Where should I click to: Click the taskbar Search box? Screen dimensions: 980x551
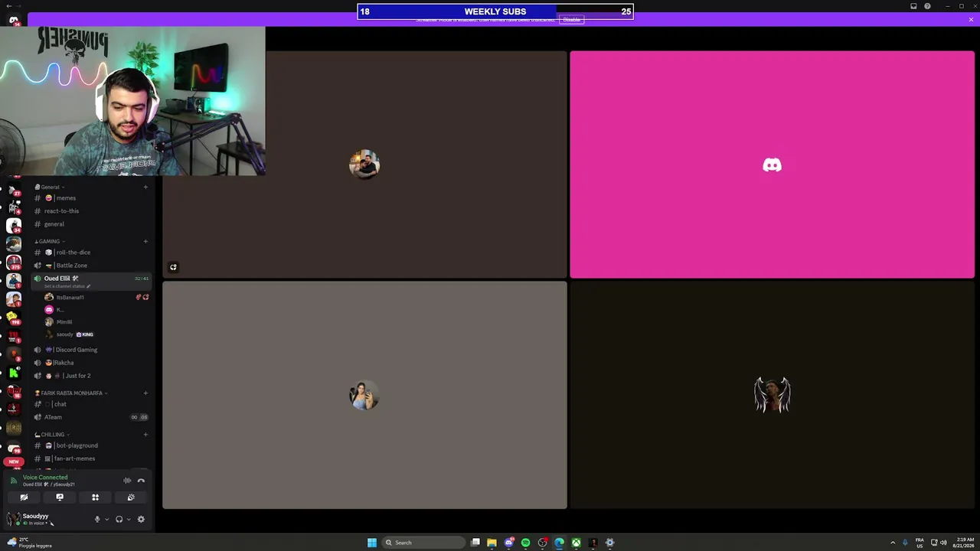423,543
